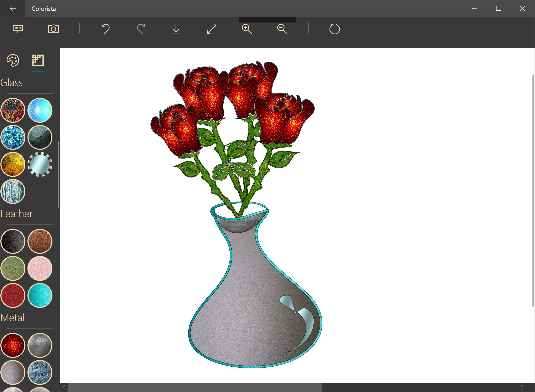Image resolution: width=535 pixels, height=392 pixels.
Task: Undo the last coloring action
Action: pos(106,29)
